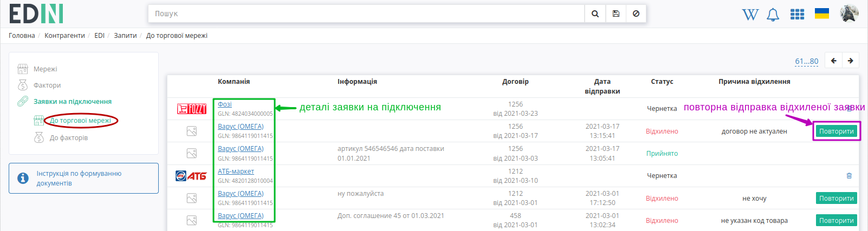Select До торгової мережі submenu item
The width and height of the screenshot is (868, 231).
[81, 121]
